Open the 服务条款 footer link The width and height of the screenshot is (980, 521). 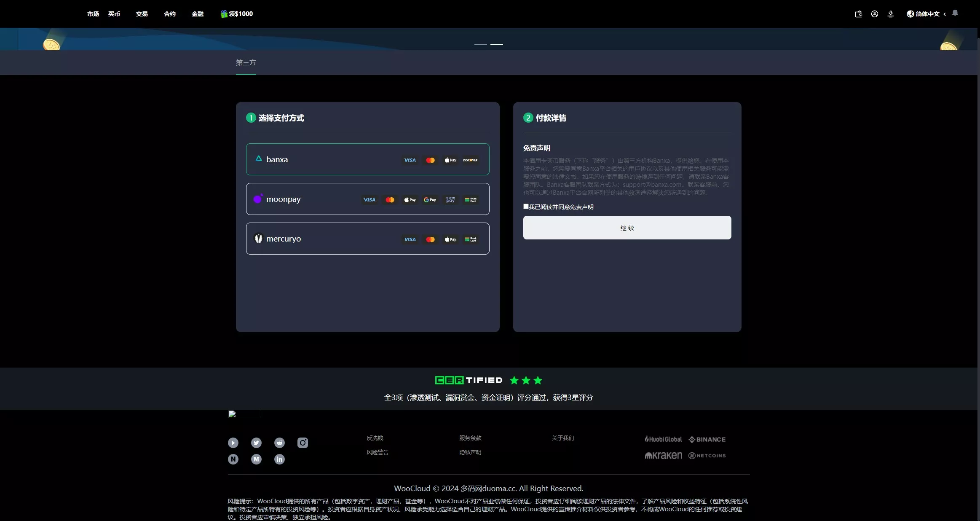[470, 438]
